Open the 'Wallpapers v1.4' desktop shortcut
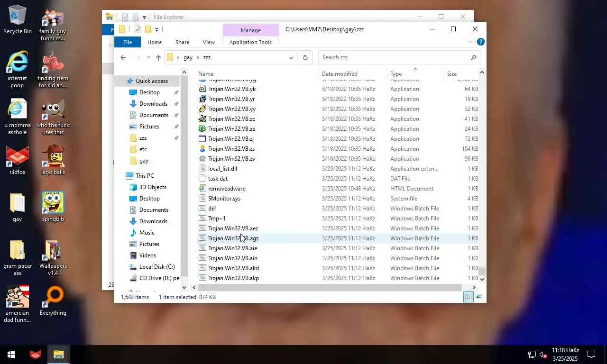Image resolution: width=607 pixels, height=364 pixels. (53, 258)
